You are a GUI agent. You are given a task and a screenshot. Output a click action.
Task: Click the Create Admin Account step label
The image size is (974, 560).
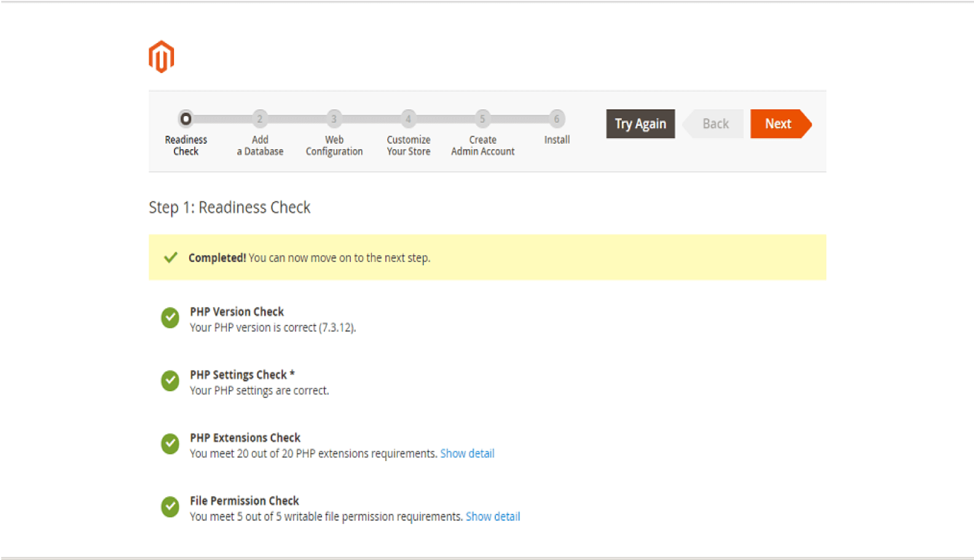tap(483, 146)
